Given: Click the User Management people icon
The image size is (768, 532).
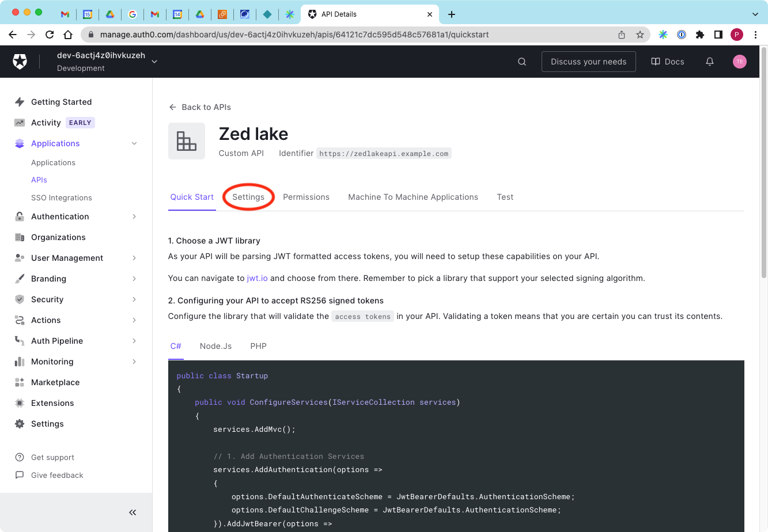Looking at the screenshot, I should click(x=20, y=258).
